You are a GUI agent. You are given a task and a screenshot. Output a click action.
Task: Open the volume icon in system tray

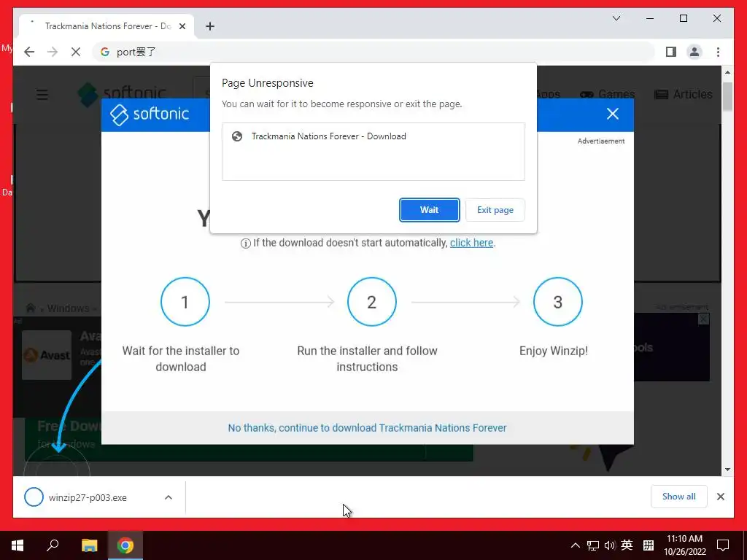(610, 545)
